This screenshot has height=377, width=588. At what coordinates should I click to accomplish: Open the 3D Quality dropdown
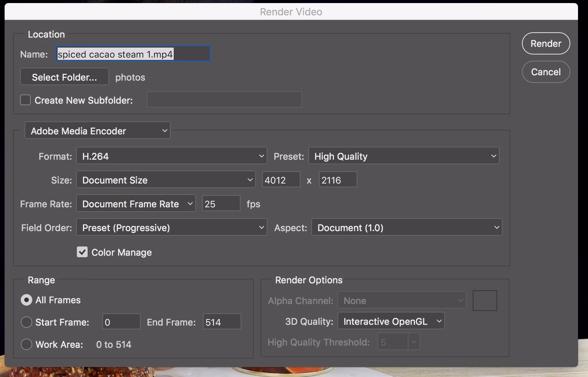[391, 321]
